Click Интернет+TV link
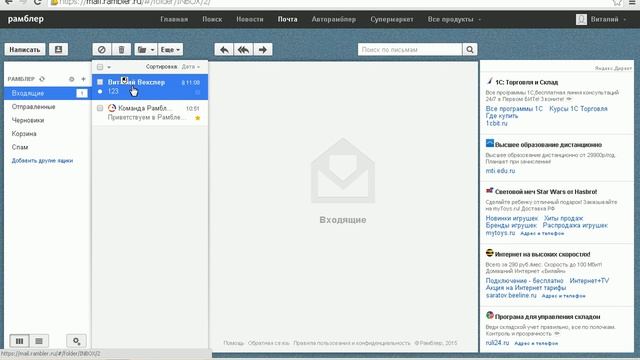This screenshot has width=640, height=360. click(x=589, y=281)
